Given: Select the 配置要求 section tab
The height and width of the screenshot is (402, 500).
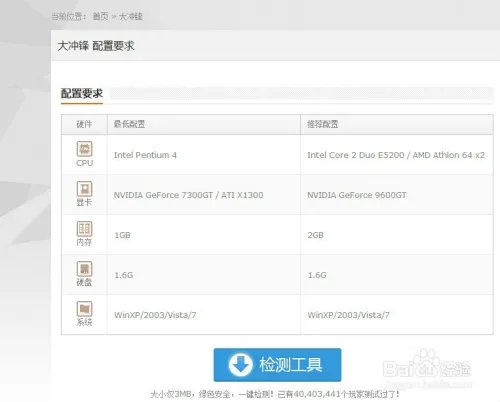Looking at the screenshot, I should tap(82, 94).
